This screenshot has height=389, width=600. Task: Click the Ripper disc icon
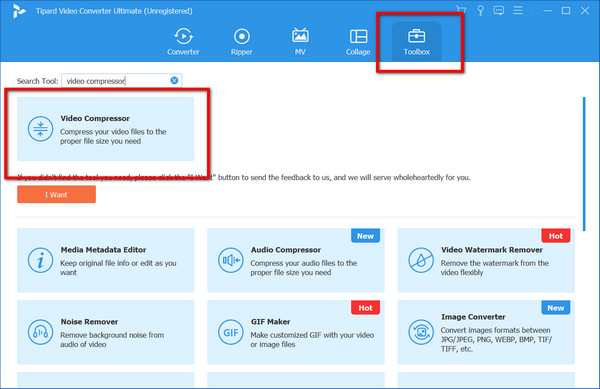241,36
